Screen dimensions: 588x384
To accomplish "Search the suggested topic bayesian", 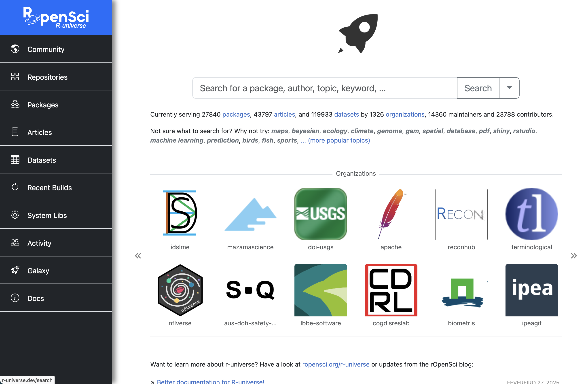I will 305,131.
